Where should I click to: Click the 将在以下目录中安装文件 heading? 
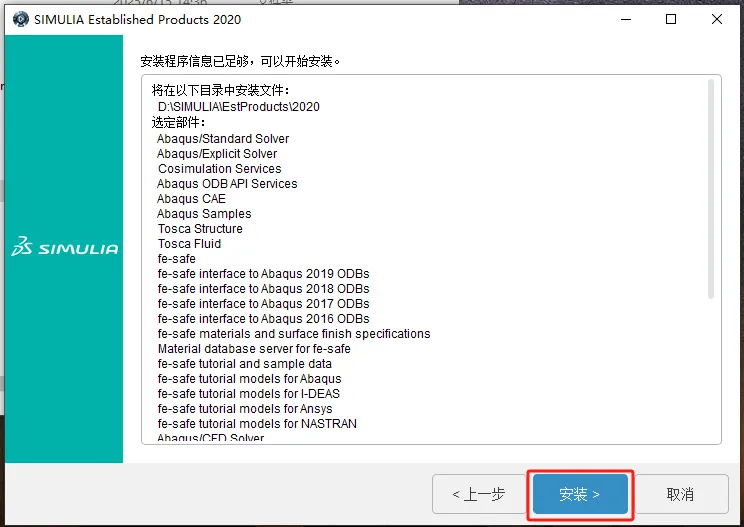pyautogui.click(x=221, y=90)
